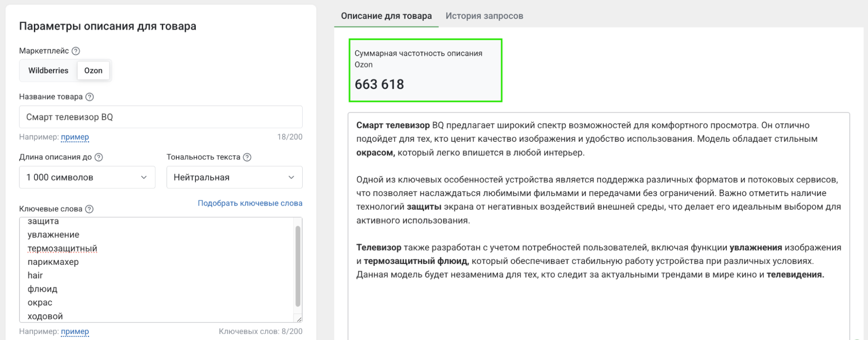Click Параметры описания для товара heading

point(108,26)
